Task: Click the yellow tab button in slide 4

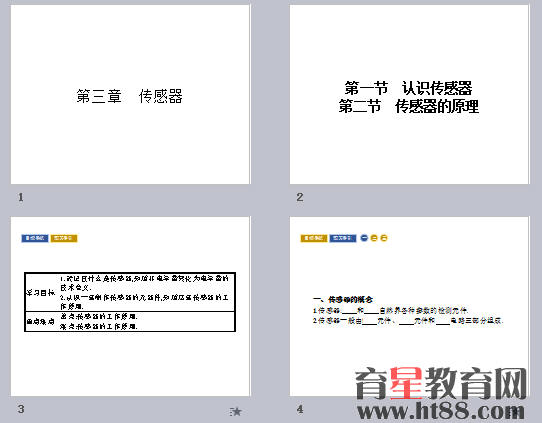Action: point(314,238)
